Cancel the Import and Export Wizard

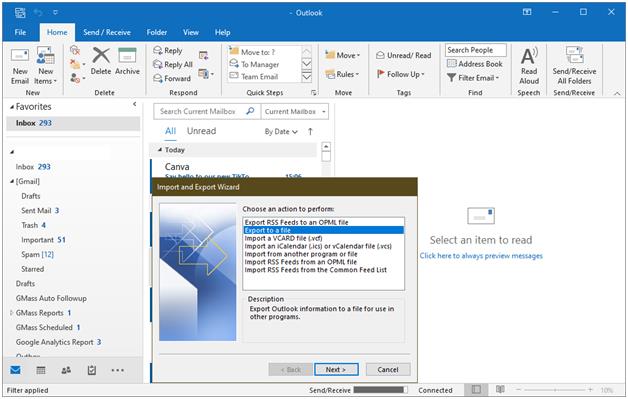tap(388, 369)
